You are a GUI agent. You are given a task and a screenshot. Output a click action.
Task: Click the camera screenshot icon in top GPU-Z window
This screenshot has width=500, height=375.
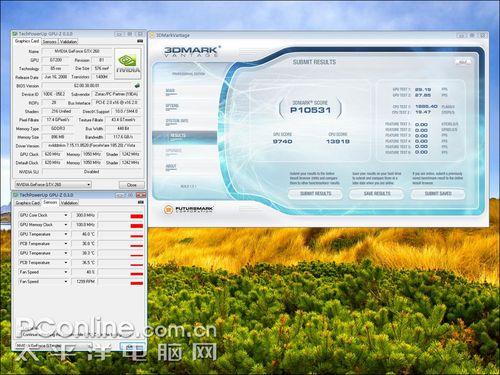pyautogui.click(x=140, y=41)
